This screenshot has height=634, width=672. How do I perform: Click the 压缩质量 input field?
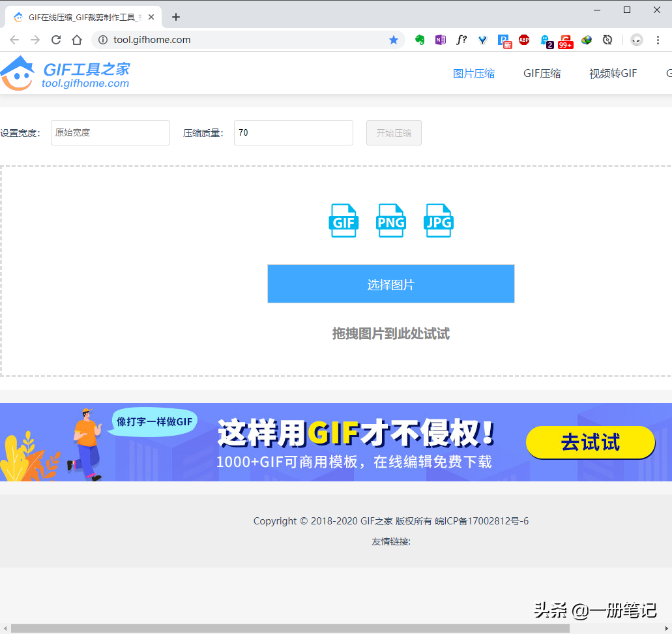click(x=293, y=133)
